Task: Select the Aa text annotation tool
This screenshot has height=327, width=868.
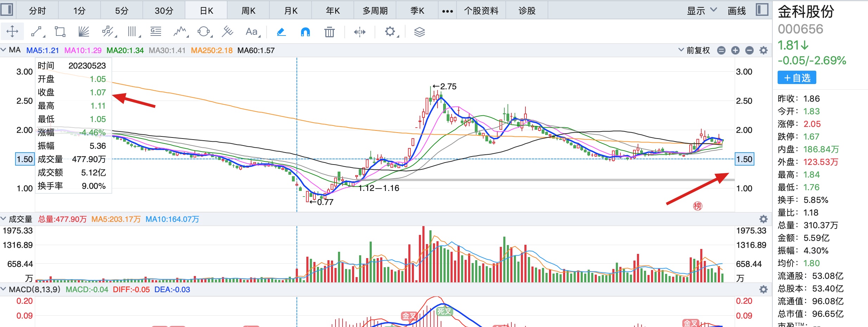Action: pyautogui.click(x=252, y=32)
